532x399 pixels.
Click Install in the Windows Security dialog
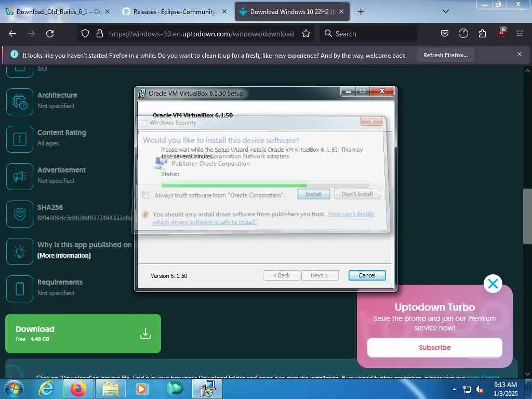pos(313,194)
